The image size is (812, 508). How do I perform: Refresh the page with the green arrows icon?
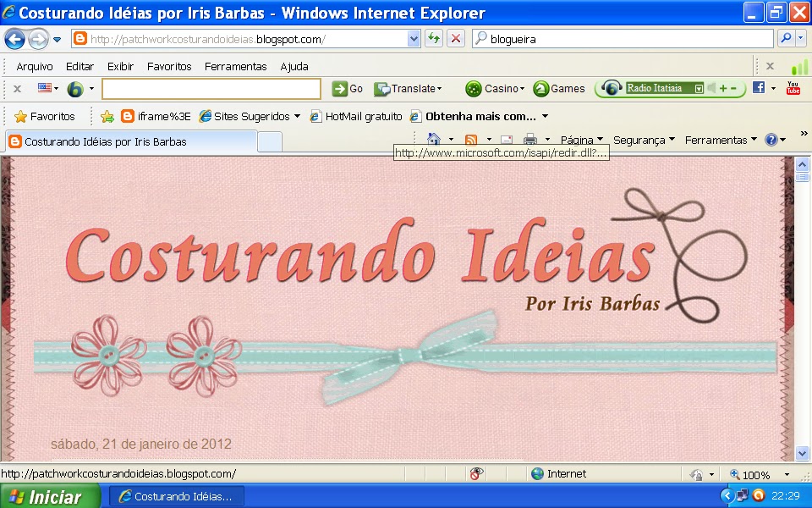[434, 39]
